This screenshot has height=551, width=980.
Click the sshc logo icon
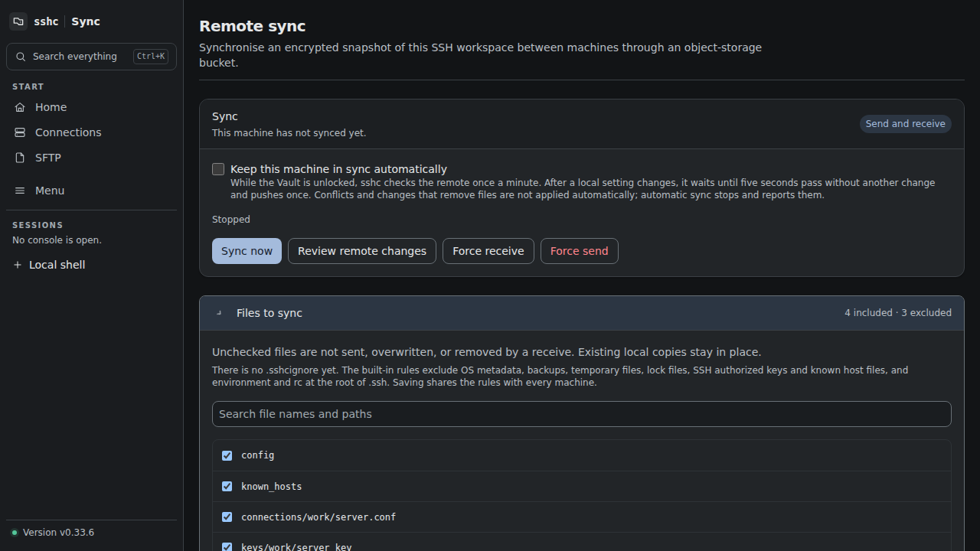coord(18,21)
